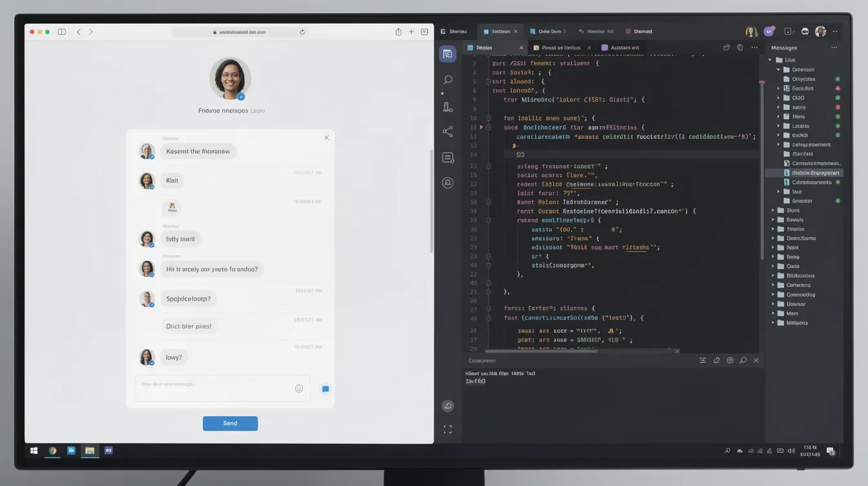
Task: Open the notes list icon in the editor sidebar
Action: click(448, 158)
